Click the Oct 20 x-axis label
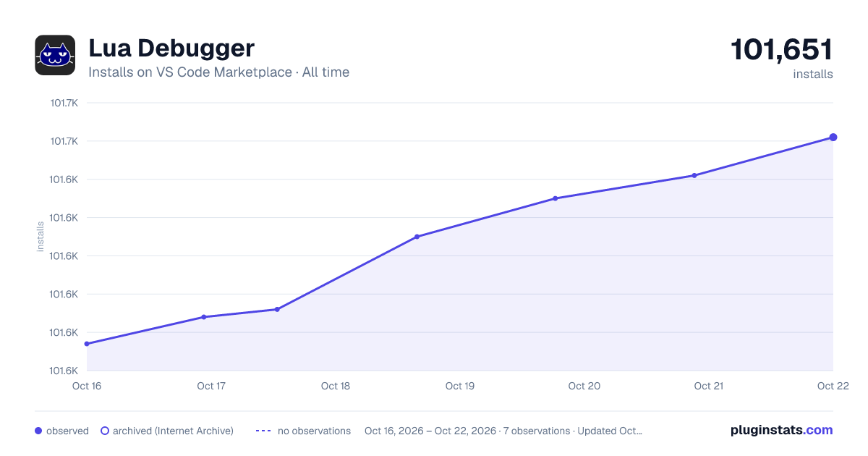 coord(584,386)
